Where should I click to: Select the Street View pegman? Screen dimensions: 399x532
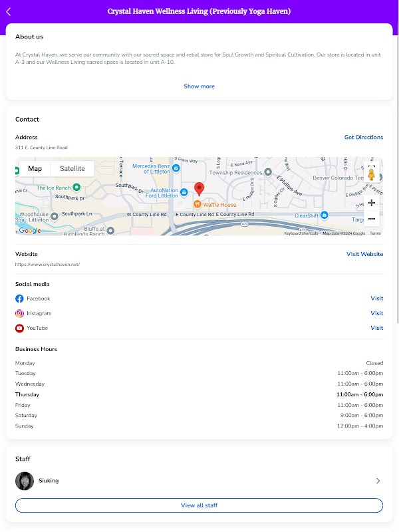coord(372,175)
